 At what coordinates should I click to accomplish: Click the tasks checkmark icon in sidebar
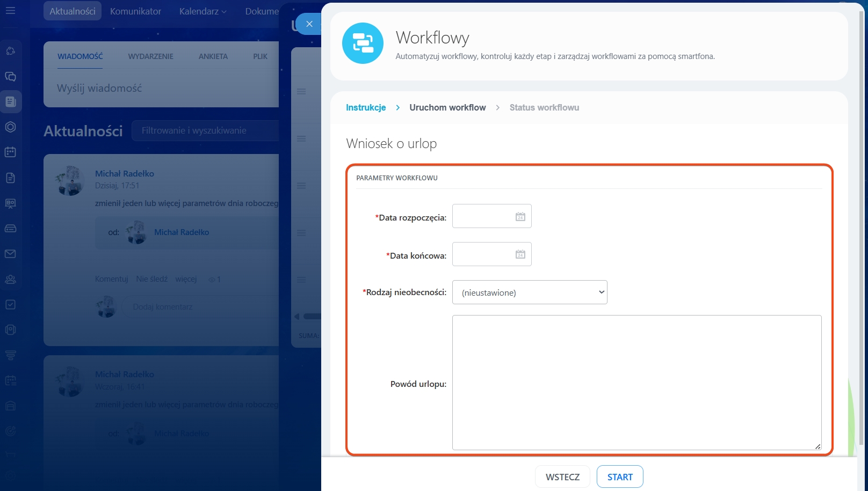[10, 305]
